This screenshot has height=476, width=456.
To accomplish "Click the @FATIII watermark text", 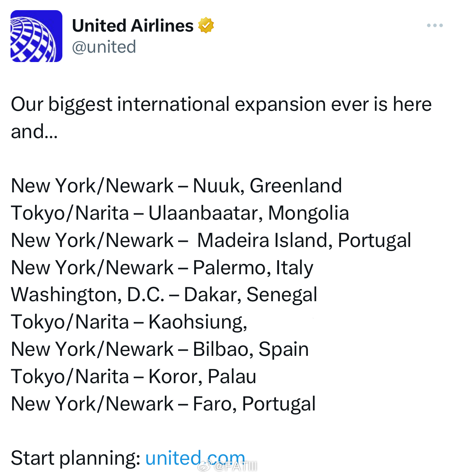I will point(236,466).
